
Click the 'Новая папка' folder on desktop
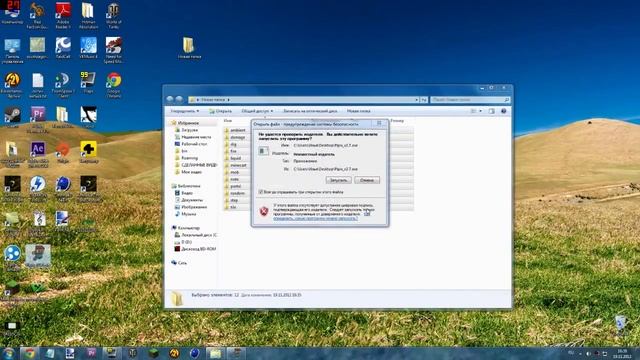coord(189,48)
